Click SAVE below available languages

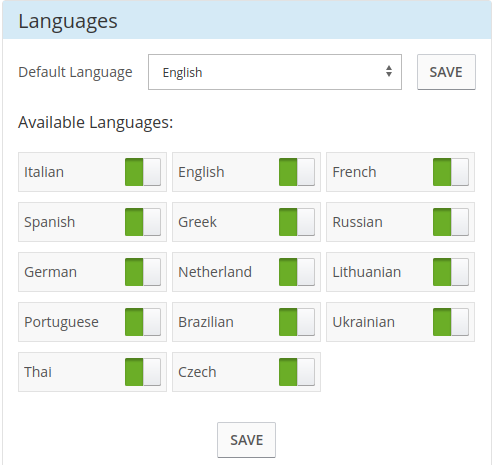click(x=246, y=440)
